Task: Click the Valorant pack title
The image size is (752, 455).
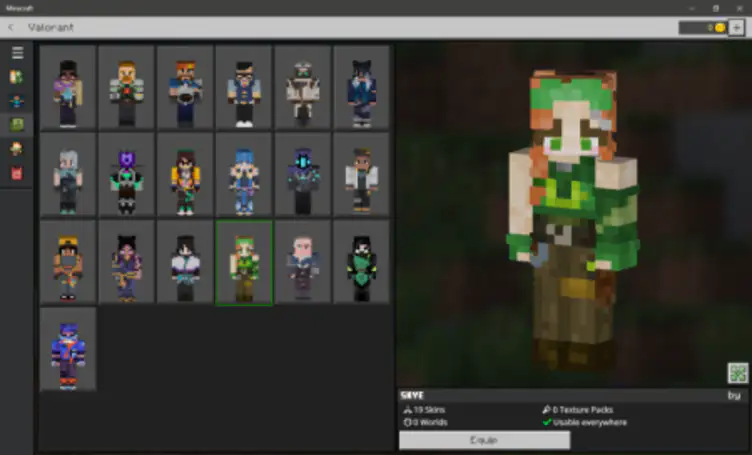Action: click(51, 27)
